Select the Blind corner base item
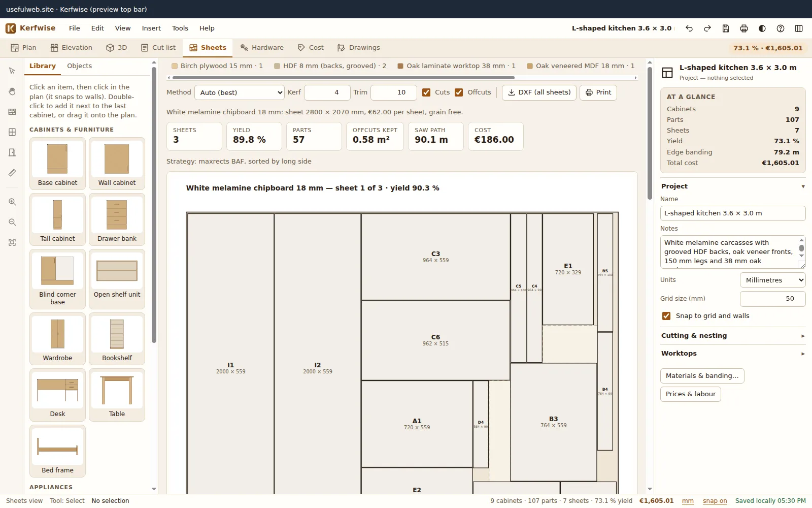 (x=57, y=279)
